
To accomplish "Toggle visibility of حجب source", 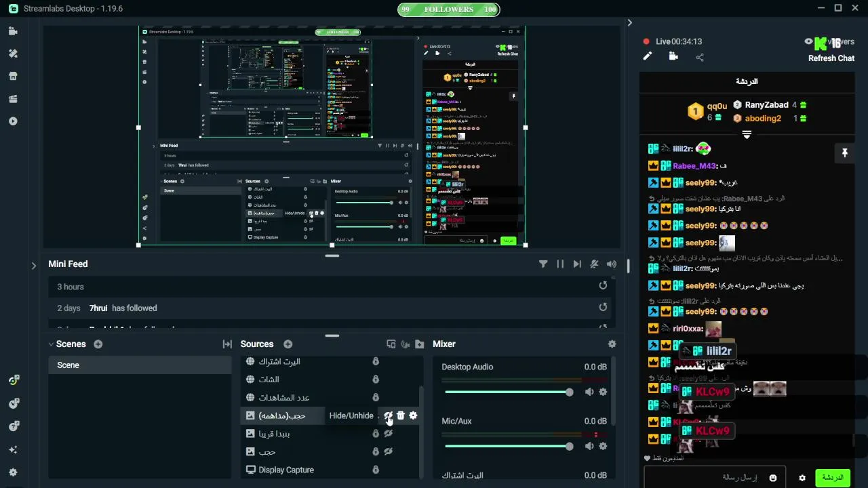I will pyautogui.click(x=389, y=451).
